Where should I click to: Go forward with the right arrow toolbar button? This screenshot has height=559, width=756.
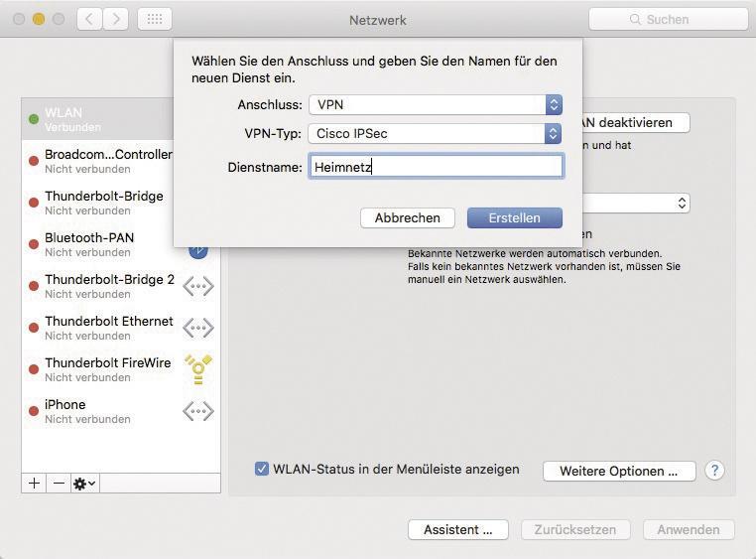[116, 19]
